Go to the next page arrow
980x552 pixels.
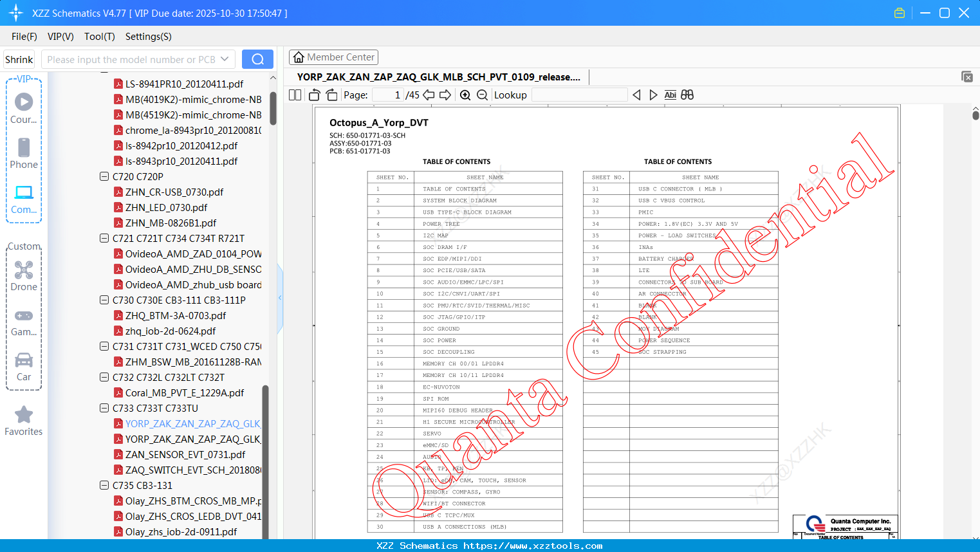click(x=445, y=95)
